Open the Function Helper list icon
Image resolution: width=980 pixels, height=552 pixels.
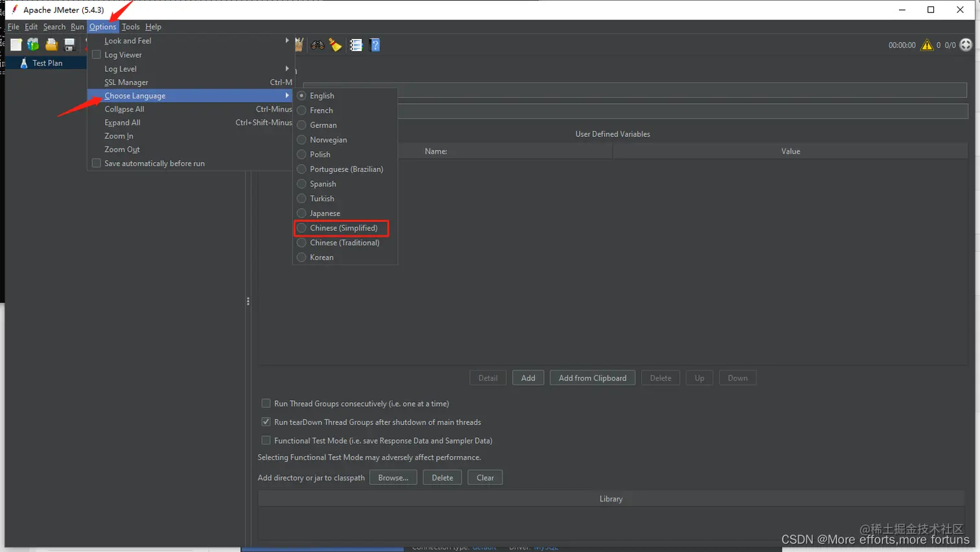356,45
